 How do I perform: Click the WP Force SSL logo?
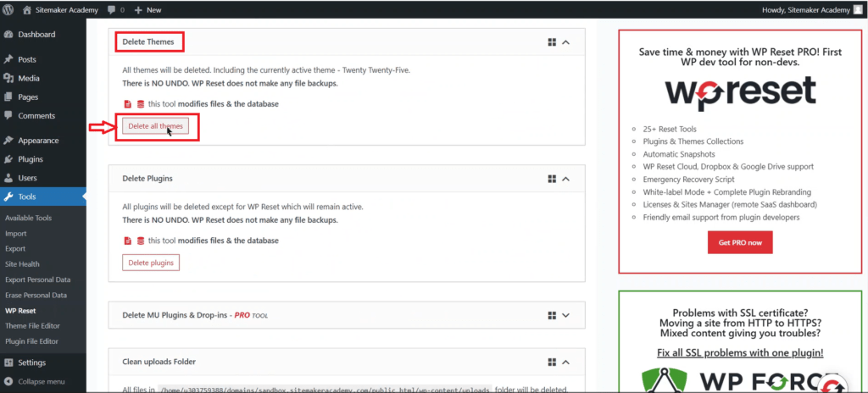click(x=740, y=381)
